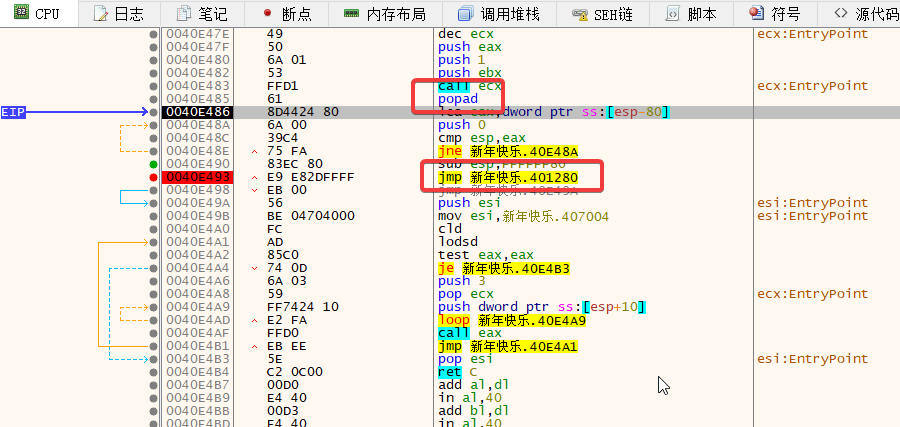Toggle the green breakpoint dot at 0040E490

(x=153, y=164)
